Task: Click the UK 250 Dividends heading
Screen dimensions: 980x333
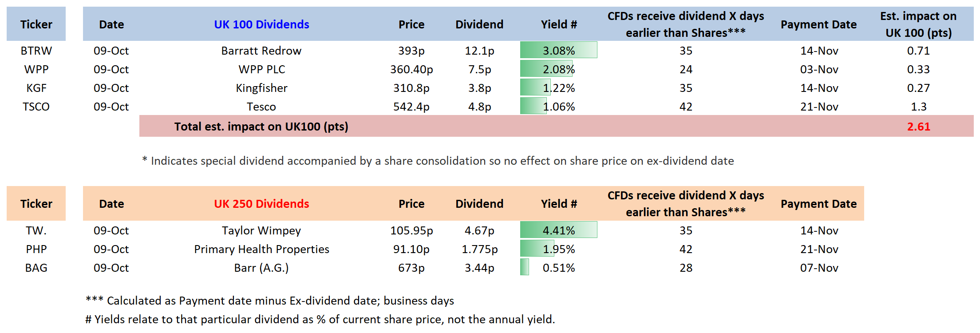Action: [261, 204]
